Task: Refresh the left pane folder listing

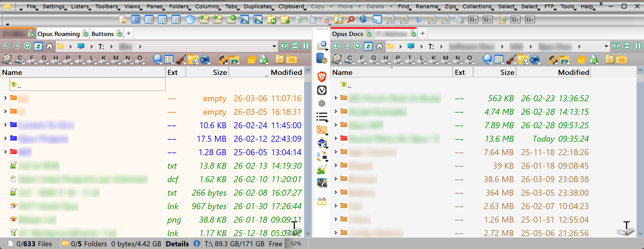Action: coord(38,46)
